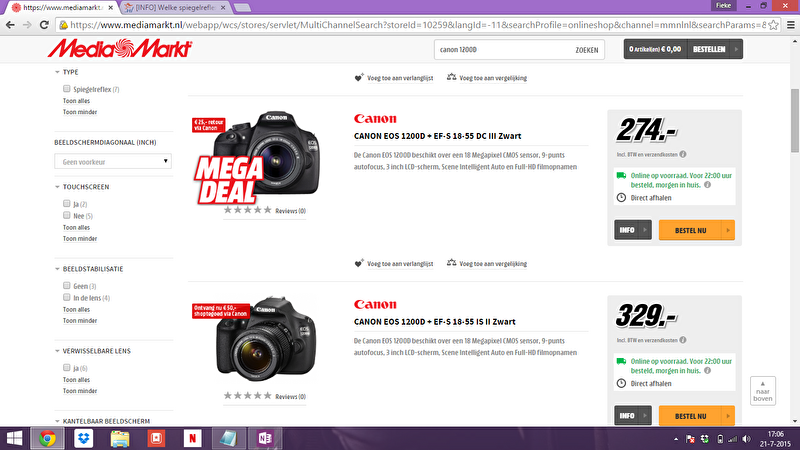Check the Spiegelreflex type filter
The height and width of the screenshot is (450, 800).
pos(67,89)
